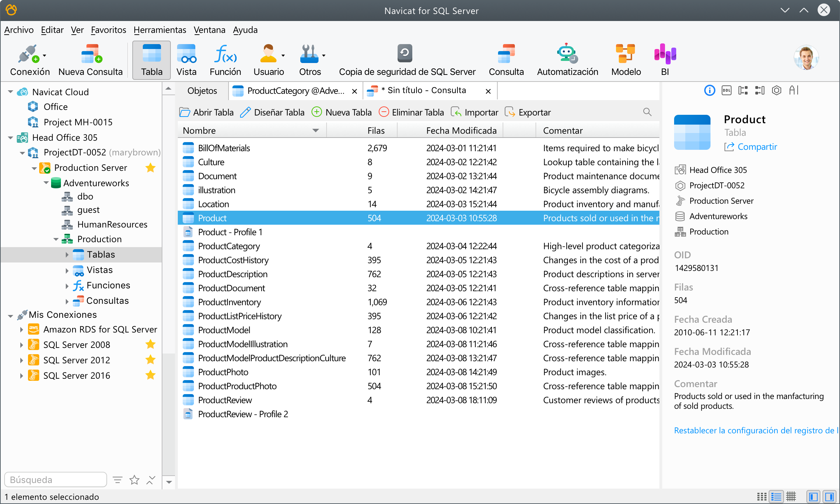Open the Archivo menu
The height and width of the screenshot is (504, 840).
(x=19, y=30)
